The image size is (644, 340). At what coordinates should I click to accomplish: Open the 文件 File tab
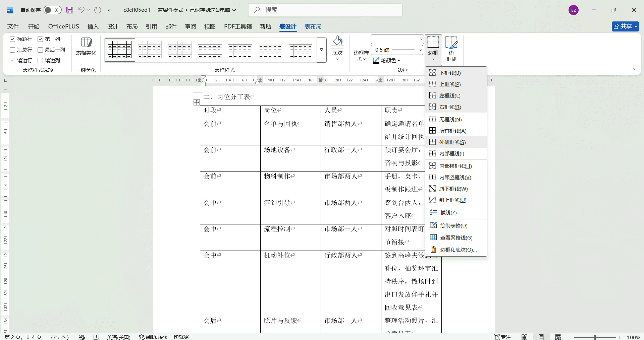coord(13,26)
